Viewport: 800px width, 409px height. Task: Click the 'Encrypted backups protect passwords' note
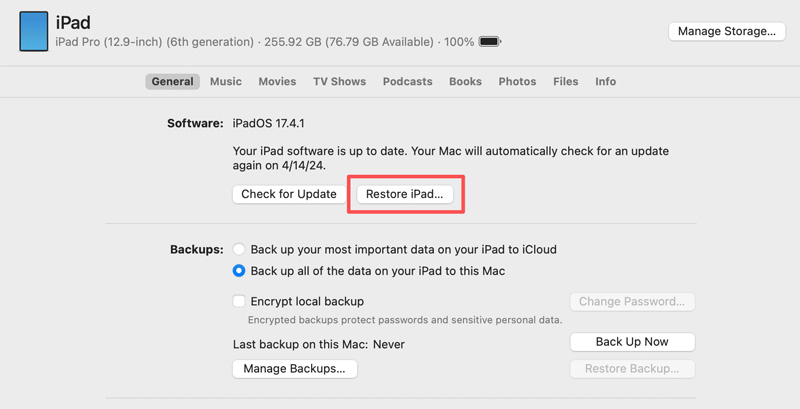pos(405,320)
